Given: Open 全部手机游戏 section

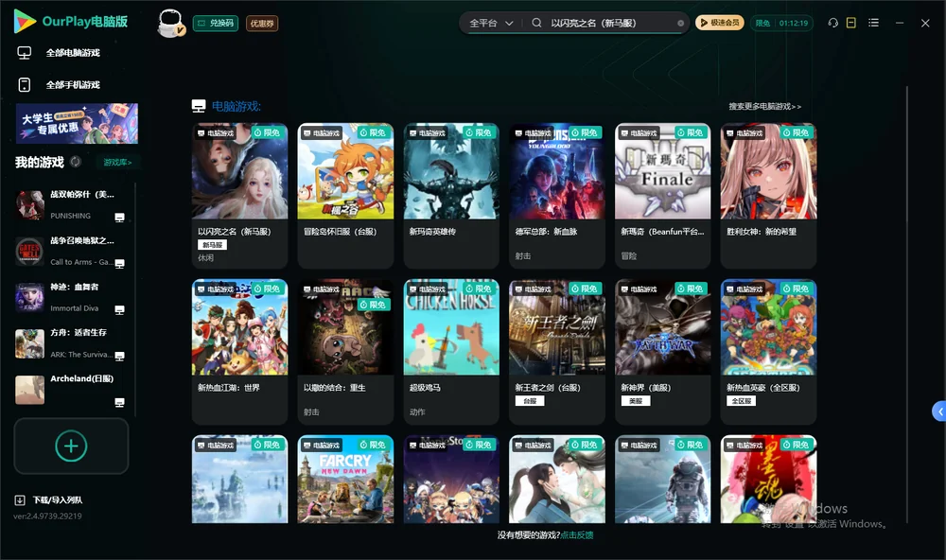Looking at the screenshot, I should 59,85.
